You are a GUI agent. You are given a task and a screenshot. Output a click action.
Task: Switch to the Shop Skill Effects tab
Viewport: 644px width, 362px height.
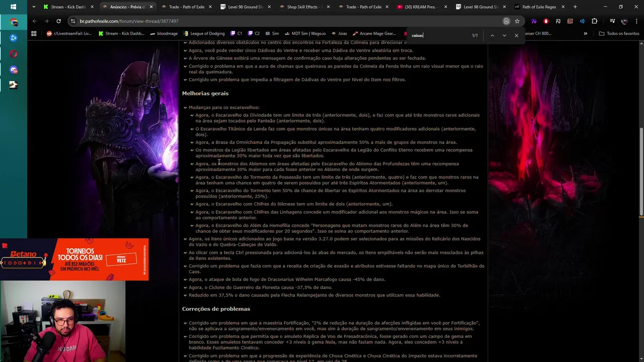(x=304, y=7)
